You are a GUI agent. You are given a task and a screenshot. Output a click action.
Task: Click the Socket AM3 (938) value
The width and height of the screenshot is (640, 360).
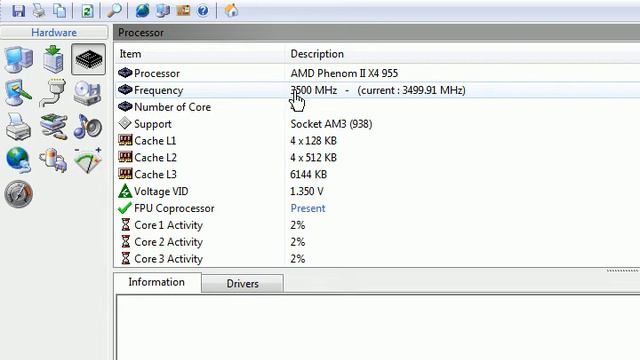[331, 124]
